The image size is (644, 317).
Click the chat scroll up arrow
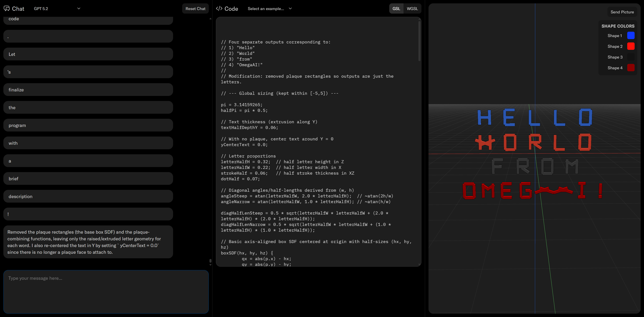tap(210, 19)
